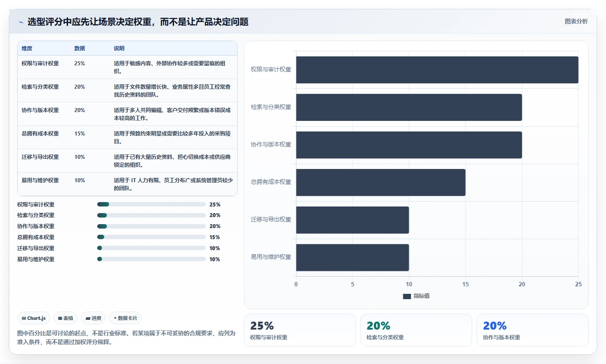Image resolution: width=606 pixels, height=364 pixels.
Task: Click the 易用与维护权重 bar in the chart
Action: (x=352, y=258)
